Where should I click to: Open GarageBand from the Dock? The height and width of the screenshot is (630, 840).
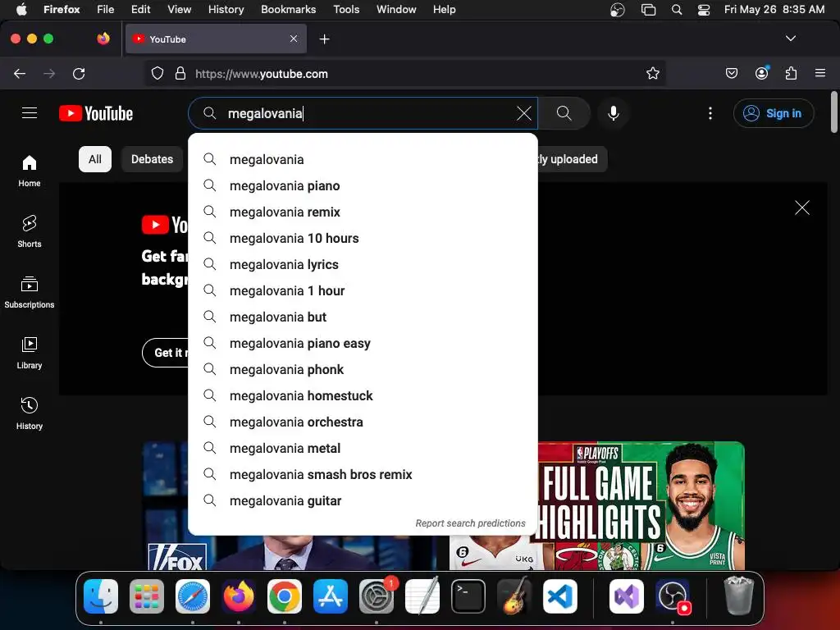tap(514, 596)
